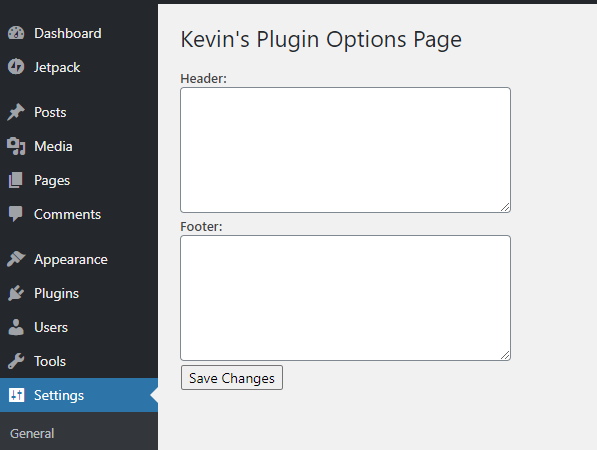This screenshot has height=450, width=597.
Task: Open the General settings submenu link
Action: coord(32,433)
